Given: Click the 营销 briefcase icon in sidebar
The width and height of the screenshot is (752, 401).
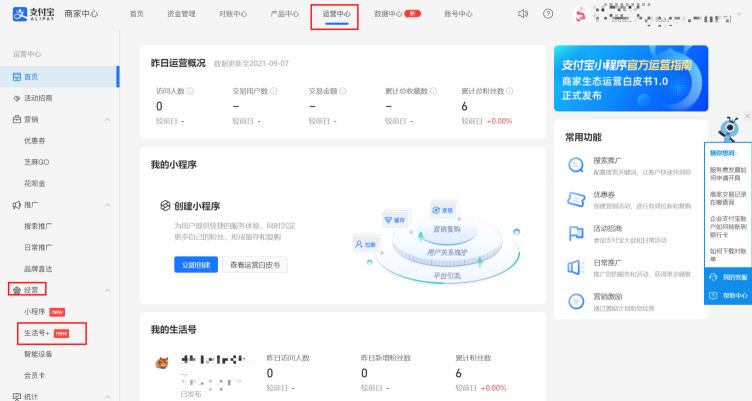Looking at the screenshot, I should [x=17, y=119].
